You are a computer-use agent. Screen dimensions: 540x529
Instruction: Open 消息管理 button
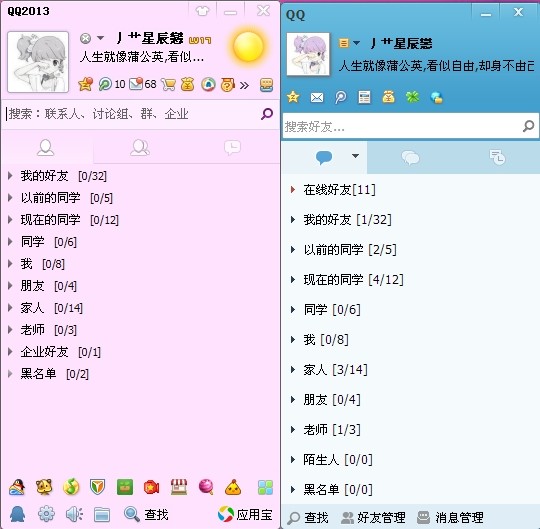point(450,517)
